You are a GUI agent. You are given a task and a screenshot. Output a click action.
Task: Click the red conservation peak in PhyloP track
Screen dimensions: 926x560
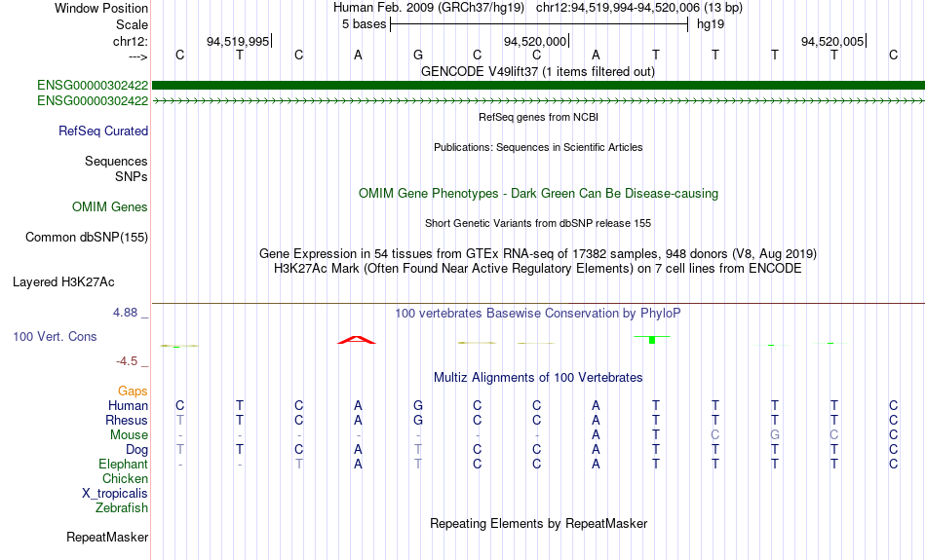click(357, 340)
